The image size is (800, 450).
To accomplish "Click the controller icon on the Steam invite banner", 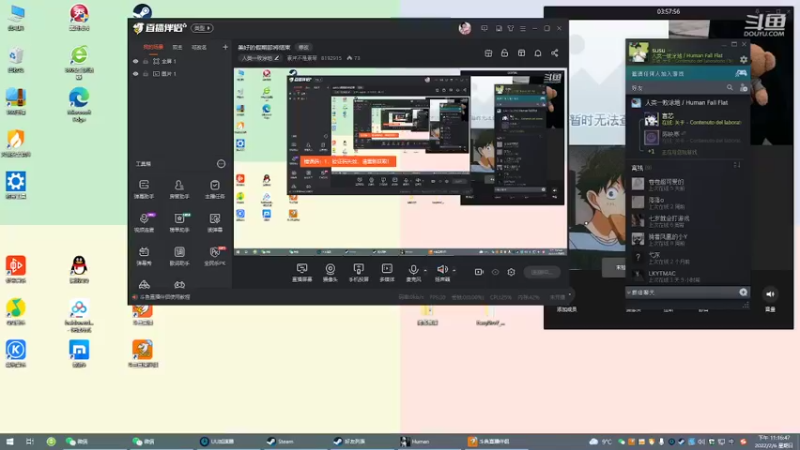I will pos(741,73).
